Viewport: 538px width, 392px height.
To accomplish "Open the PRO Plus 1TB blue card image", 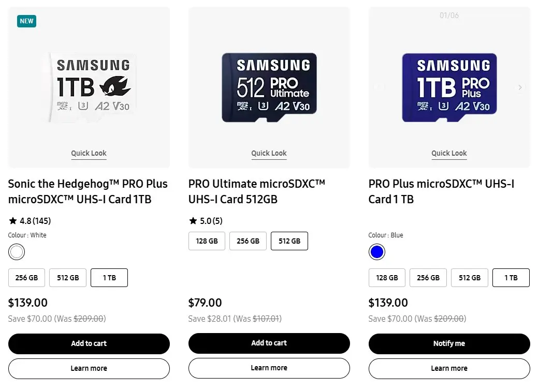I will point(449,87).
